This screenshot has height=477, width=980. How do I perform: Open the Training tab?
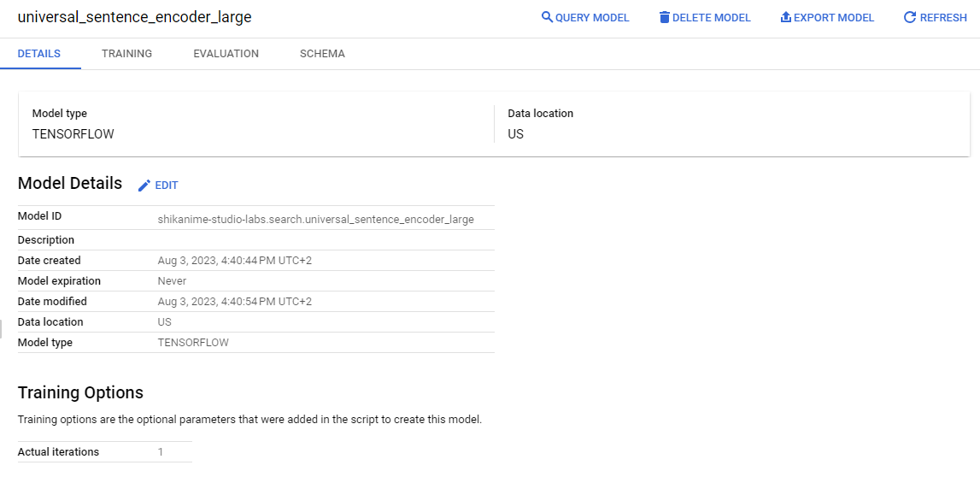pyautogui.click(x=126, y=54)
